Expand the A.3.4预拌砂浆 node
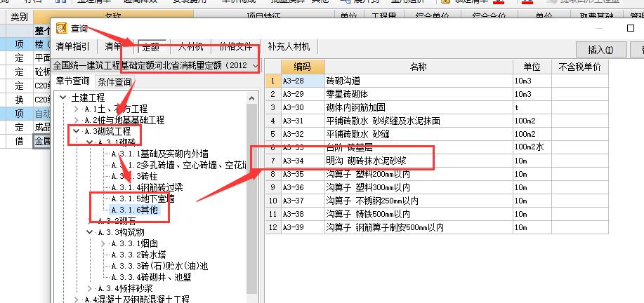This screenshot has height=303, width=644. tap(90, 288)
